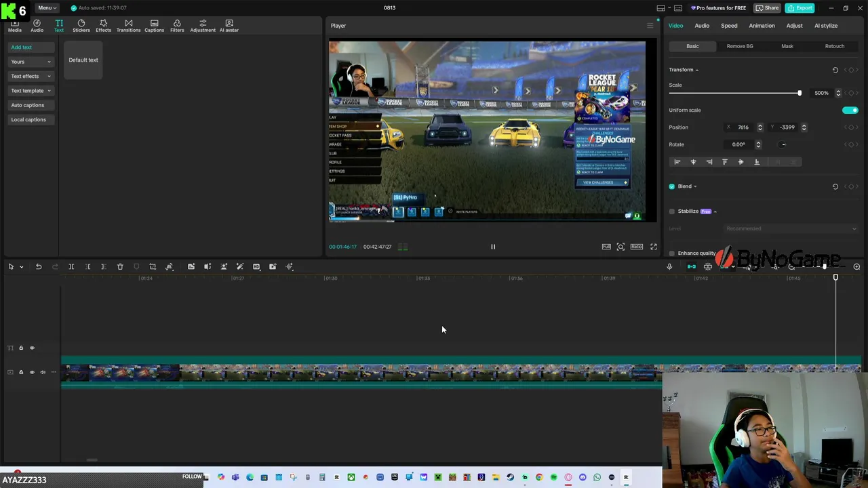The width and height of the screenshot is (868, 488).
Task: Open the Audio library icon
Action: click(x=37, y=26)
